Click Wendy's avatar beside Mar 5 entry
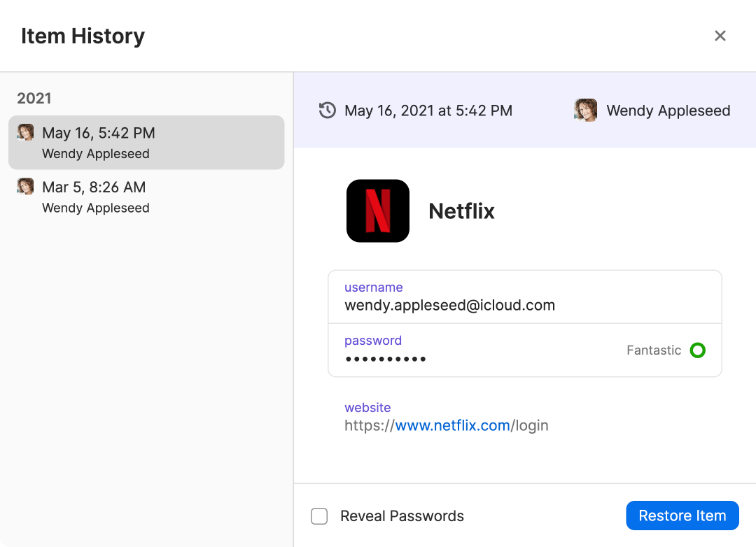The width and height of the screenshot is (756, 547). (x=25, y=187)
